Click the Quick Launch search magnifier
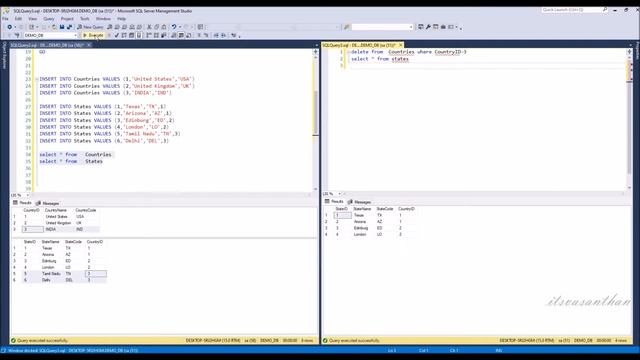 [x=605, y=10]
